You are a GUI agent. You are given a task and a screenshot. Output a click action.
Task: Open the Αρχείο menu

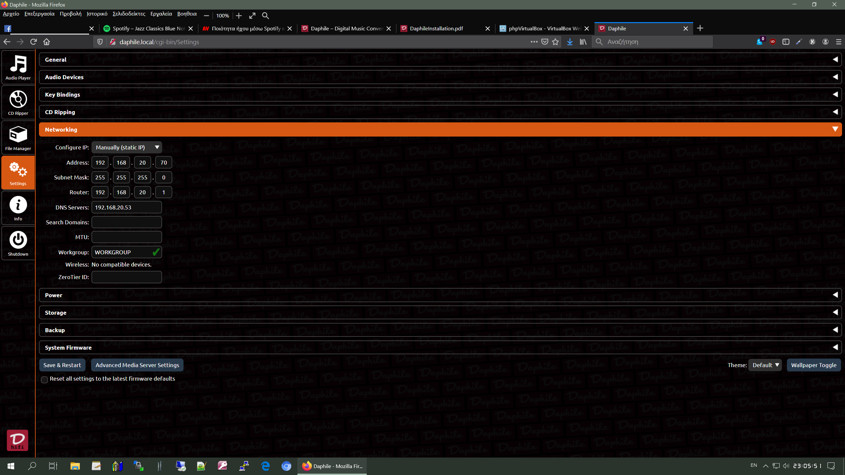tap(11, 14)
